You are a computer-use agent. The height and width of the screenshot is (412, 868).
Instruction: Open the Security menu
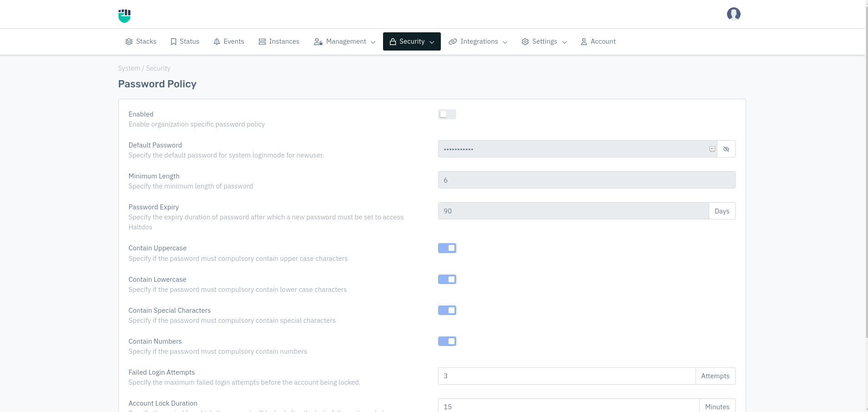click(x=412, y=42)
